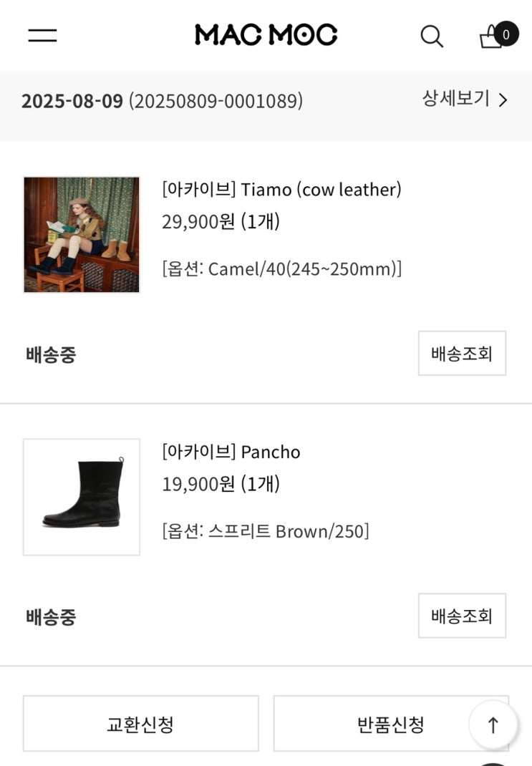532x766 pixels.
Task: Expand order details via chevron arrow
Action: pyautogui.click(x=503, y=100)
